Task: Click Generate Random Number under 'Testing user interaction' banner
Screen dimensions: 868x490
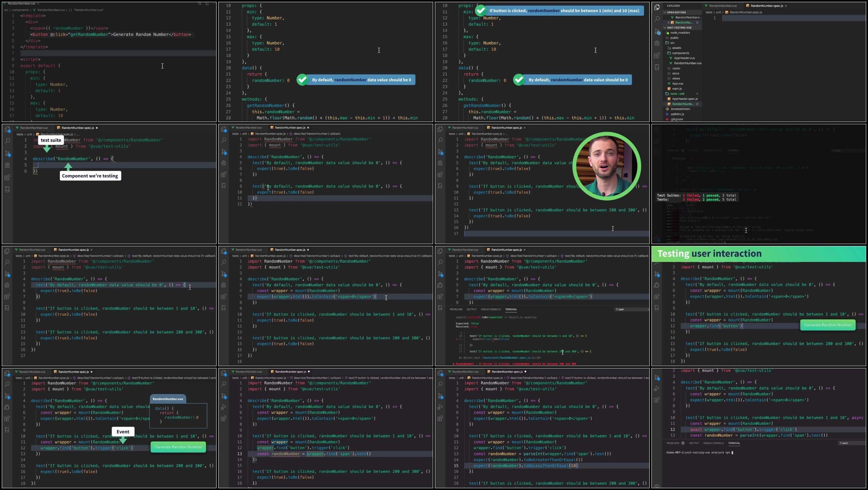Action: coord(828,325)
